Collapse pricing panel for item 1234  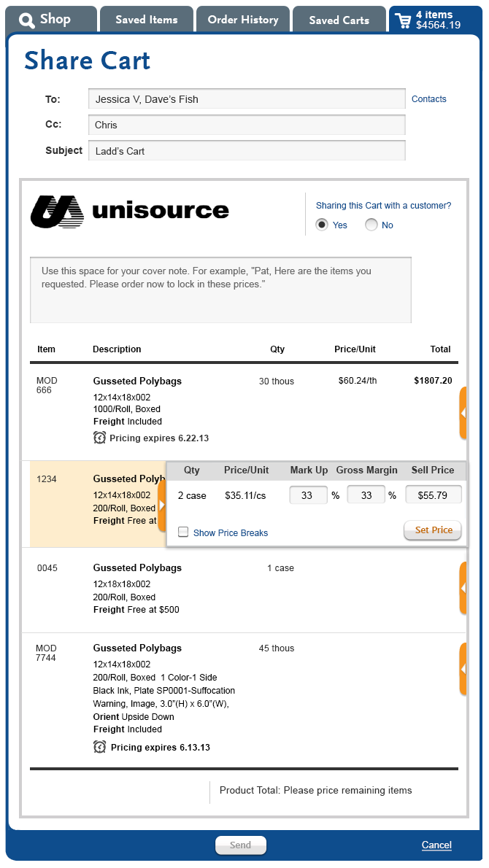click(x=162, y=505)
